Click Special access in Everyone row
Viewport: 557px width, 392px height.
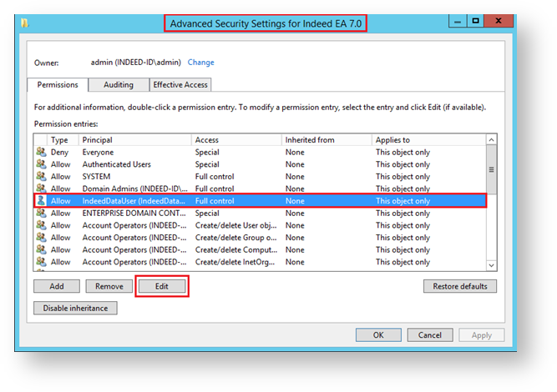tap(207, 152)
